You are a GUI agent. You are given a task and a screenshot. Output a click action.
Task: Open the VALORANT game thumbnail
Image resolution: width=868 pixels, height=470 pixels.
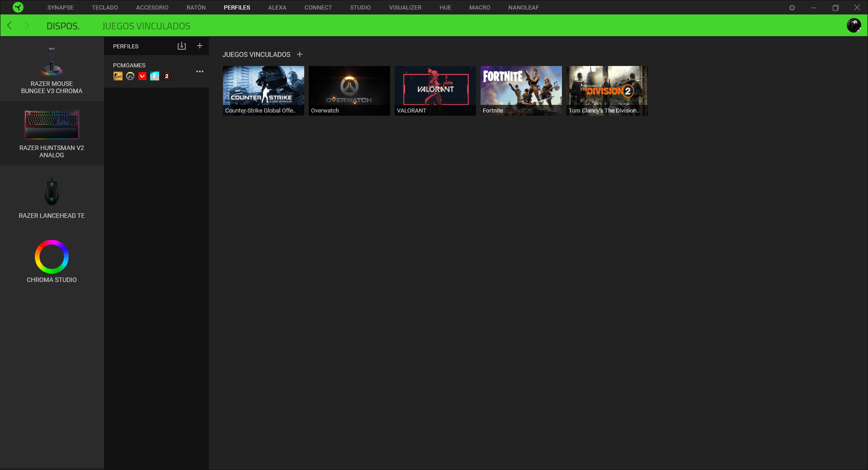coord(435,91)
